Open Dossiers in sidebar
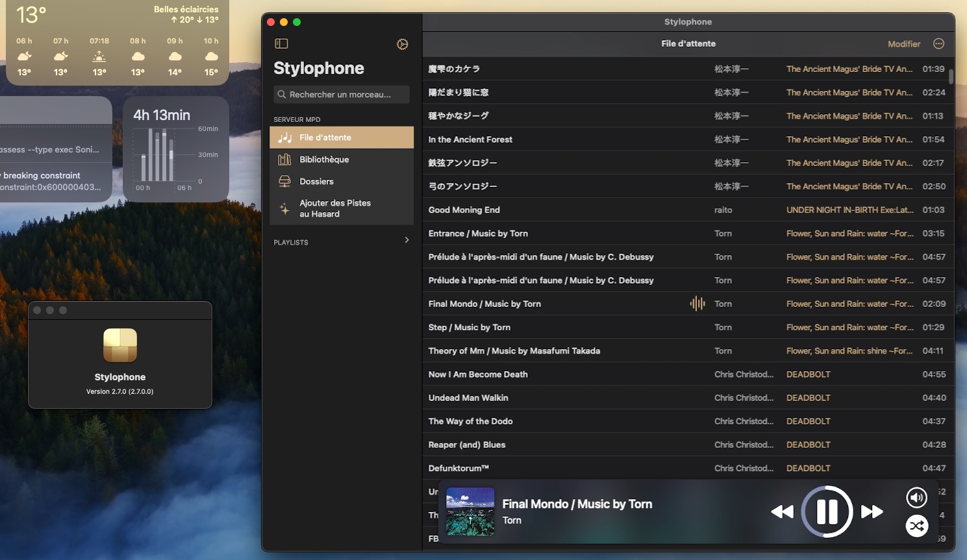 pyautogui.click(x=342, y=182)
